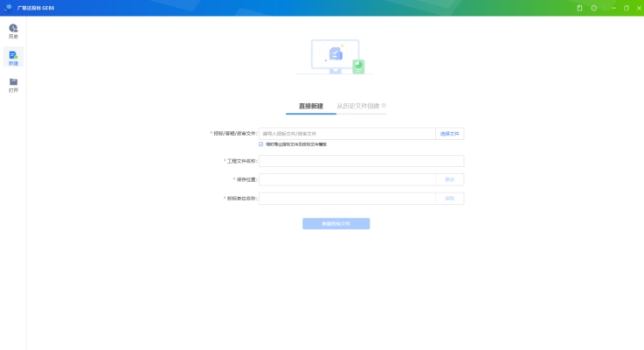
Task: Switch to the 从历史文件创建 tab
Action: (x=358, y=106)
